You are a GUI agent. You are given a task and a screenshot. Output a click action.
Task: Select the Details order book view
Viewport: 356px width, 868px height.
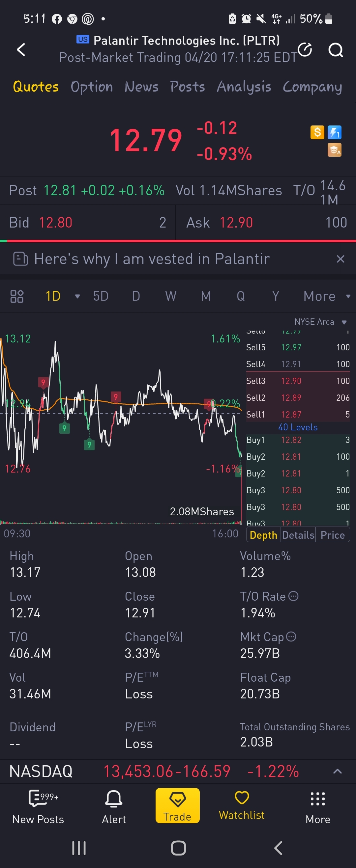click(x=298, y=535)
